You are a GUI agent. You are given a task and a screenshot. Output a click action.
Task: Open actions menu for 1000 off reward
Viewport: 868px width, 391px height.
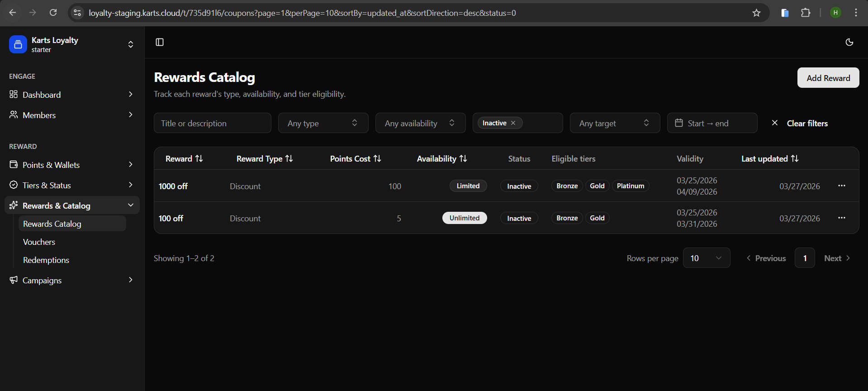click(x=841, y=186)
